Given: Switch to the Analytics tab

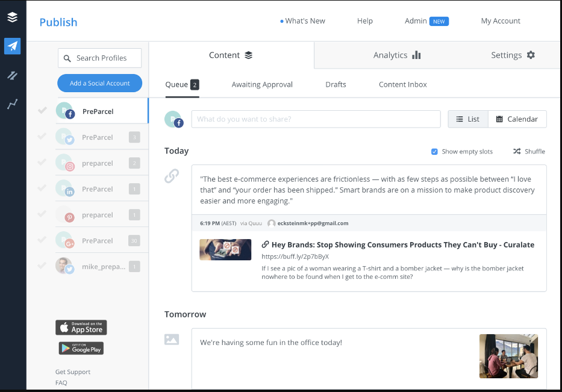Looking at the screenshot, I should tap(397, 55).
